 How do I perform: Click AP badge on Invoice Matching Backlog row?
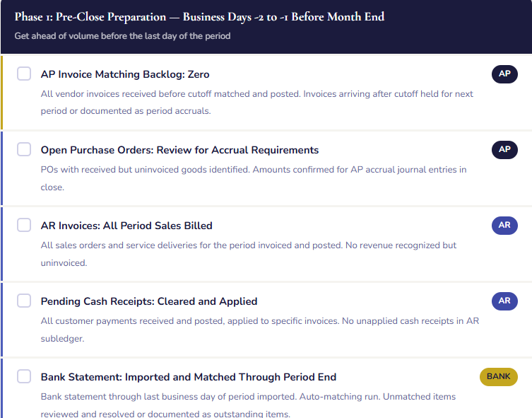tap(504, 74)
